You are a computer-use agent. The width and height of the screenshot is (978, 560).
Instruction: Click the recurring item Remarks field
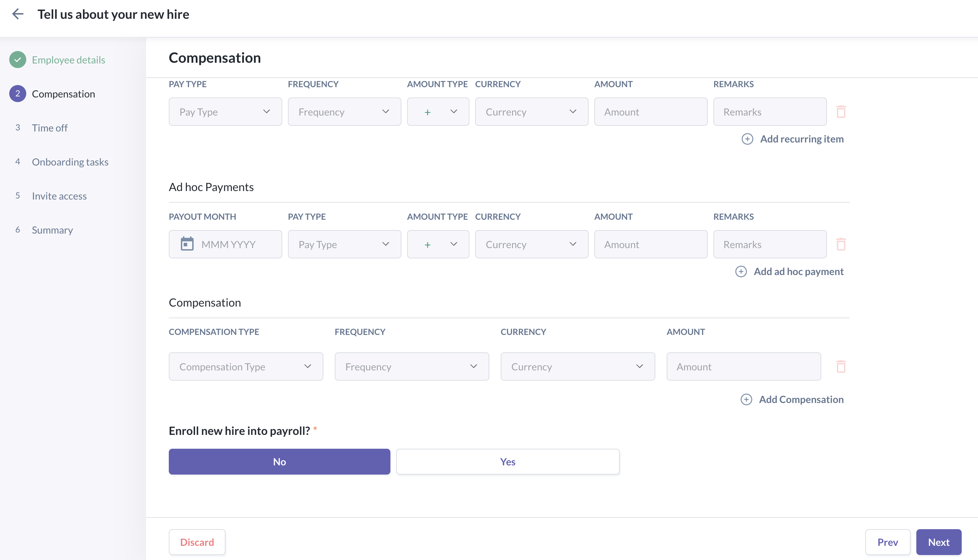point(769,112)
